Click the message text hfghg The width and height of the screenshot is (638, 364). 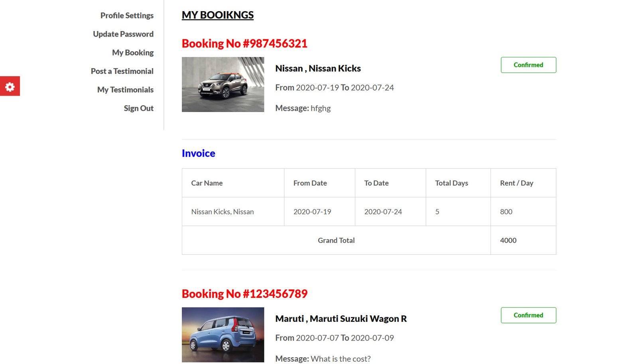[321, 108]
